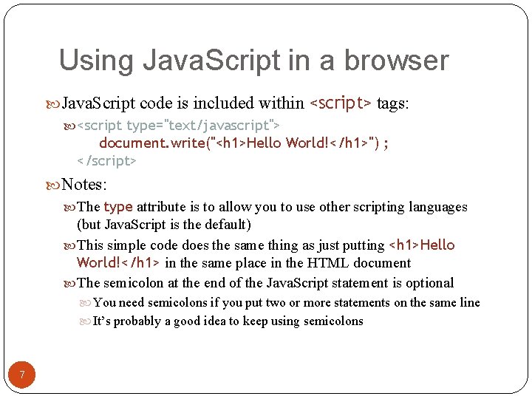Click the line 'It's probably a good idea'
532x399 pixels.
[228, 321]
